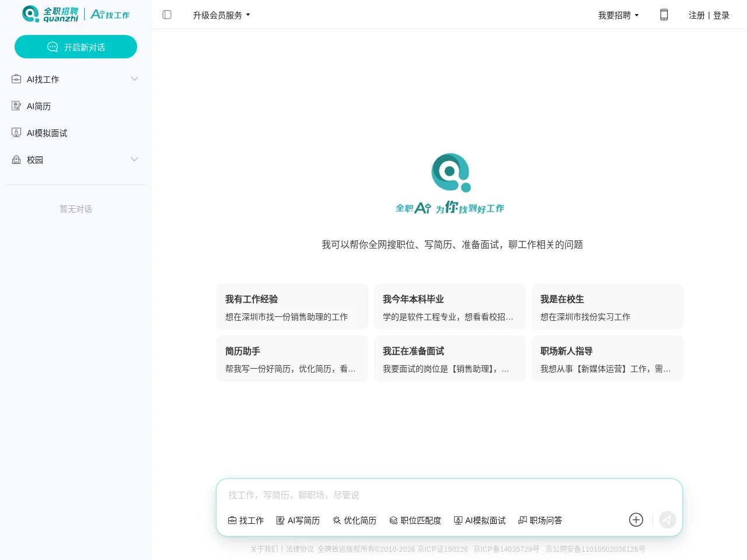Viewport: 747px width, 560px height.
Task: Focus the 找工作，写简历 chat input field
Action: click(449, 495)
